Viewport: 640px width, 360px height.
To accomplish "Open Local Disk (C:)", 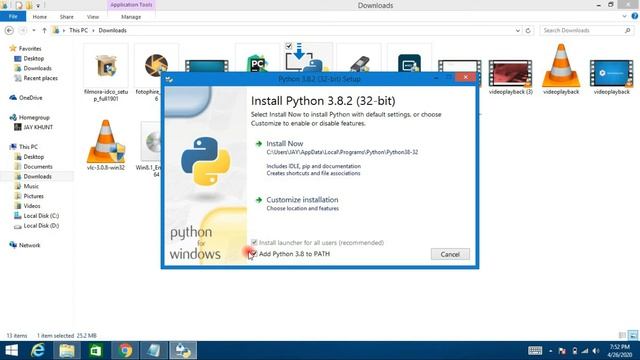I will (41, 216).
